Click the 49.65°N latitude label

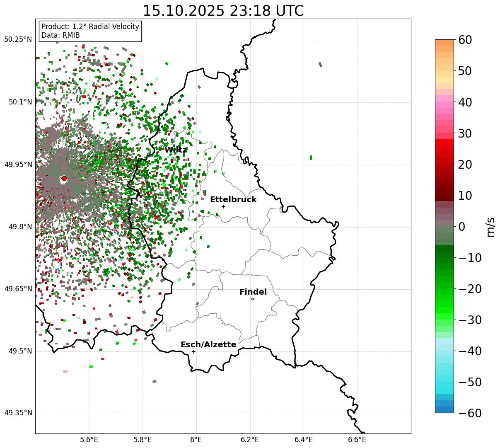pyautogui.click(x=18, y=289)
